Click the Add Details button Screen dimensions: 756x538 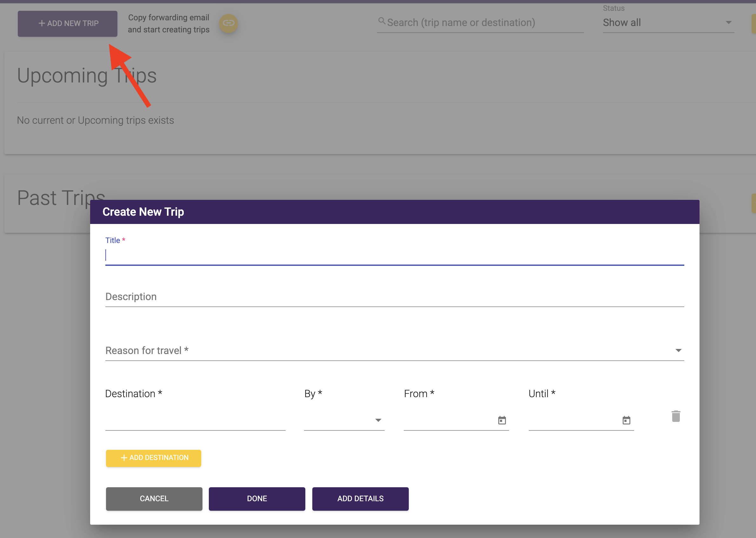pyautogui.click(x=360, y=499)
